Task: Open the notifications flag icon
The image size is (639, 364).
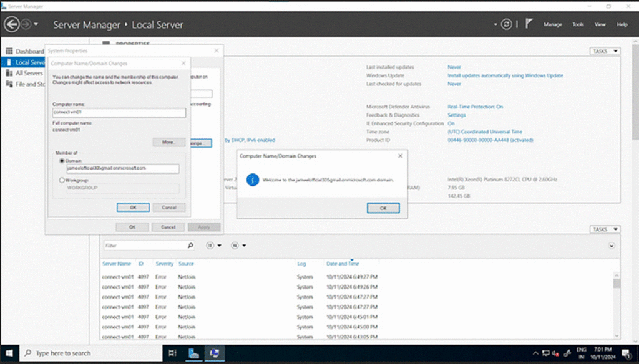Action: pos(529,24)
